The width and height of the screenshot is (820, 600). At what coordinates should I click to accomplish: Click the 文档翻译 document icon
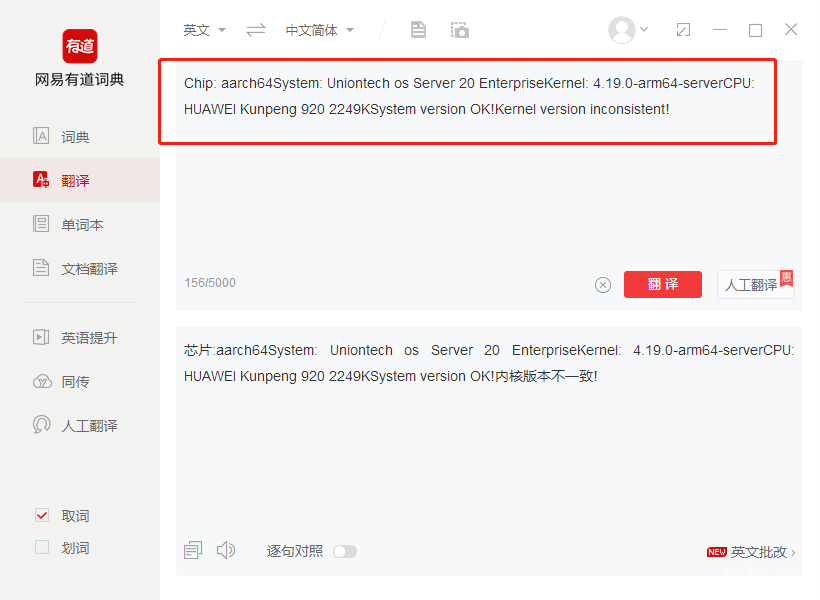pos(41,268)
